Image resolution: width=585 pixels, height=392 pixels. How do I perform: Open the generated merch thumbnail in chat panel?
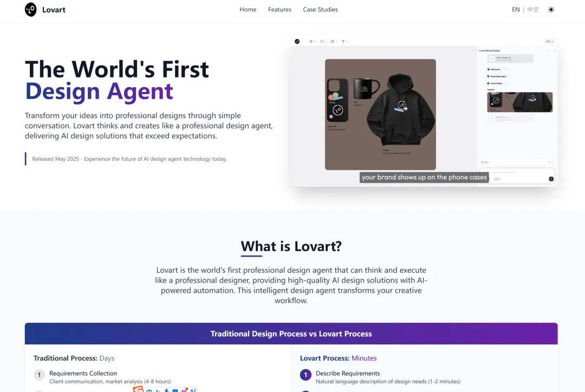(x=519, y=102)
